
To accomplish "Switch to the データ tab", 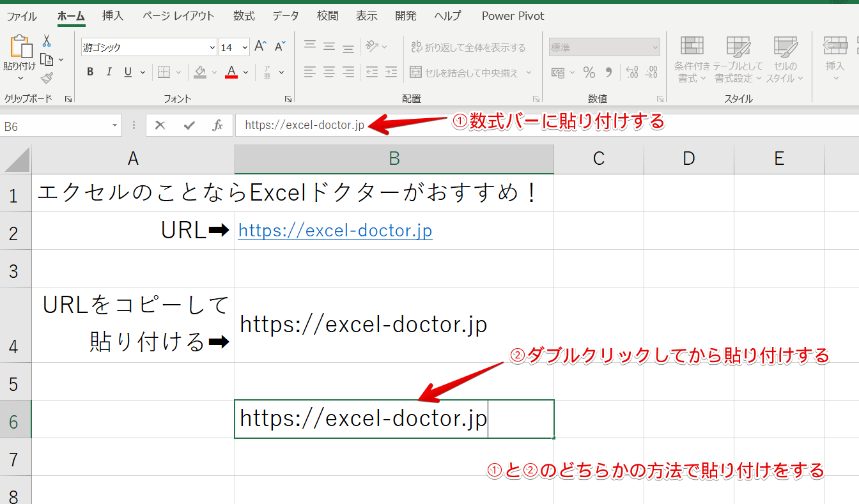I will pyautogui.click(x=286, y=16).
